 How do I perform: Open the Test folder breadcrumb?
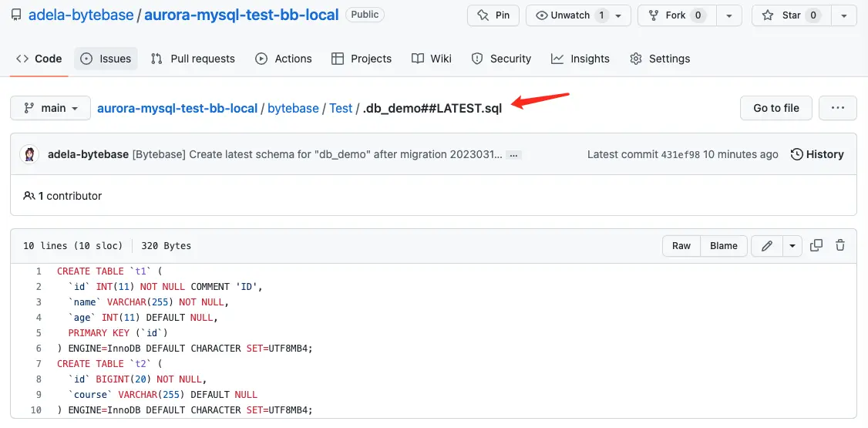click(x=341, y=109)
